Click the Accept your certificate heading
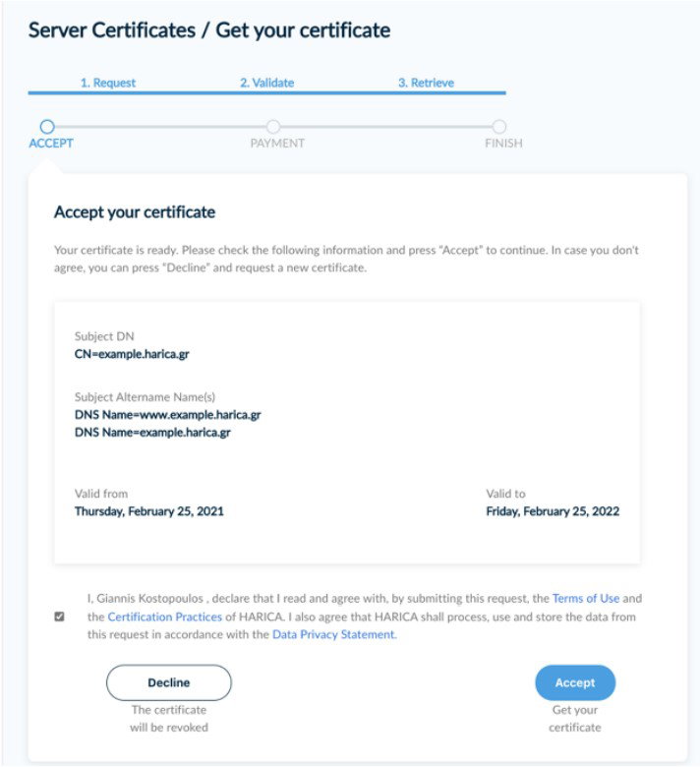 click(x=135, y=212)
